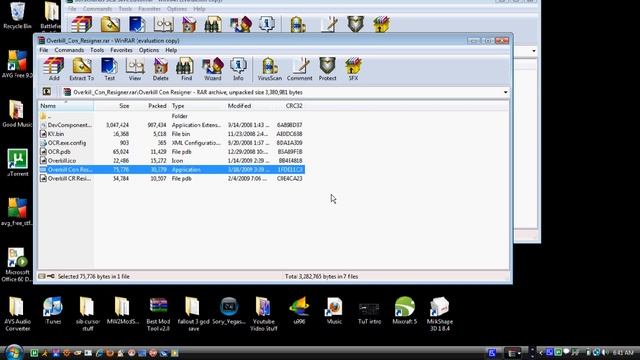The image size is (640, 360).
Task: Select the Overkill.ico file row
Action: (x=171, y=161)
